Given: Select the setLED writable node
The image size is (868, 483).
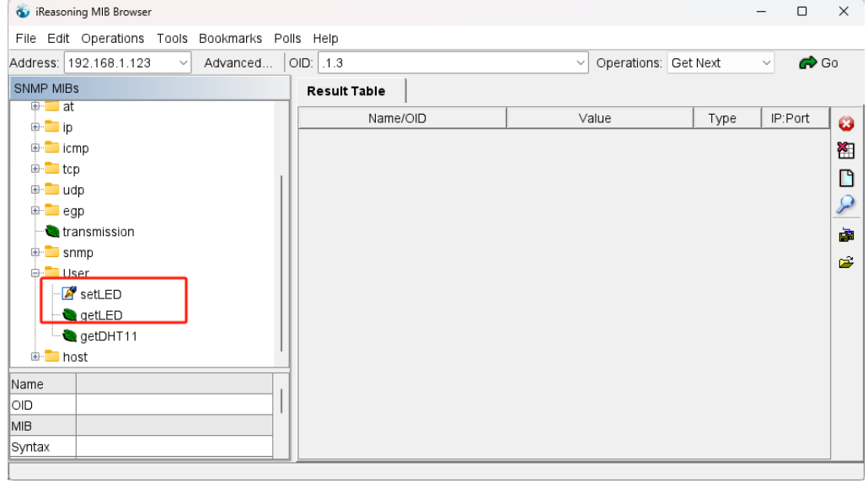Looking at the screenshot, I should (x=101, y=294).
